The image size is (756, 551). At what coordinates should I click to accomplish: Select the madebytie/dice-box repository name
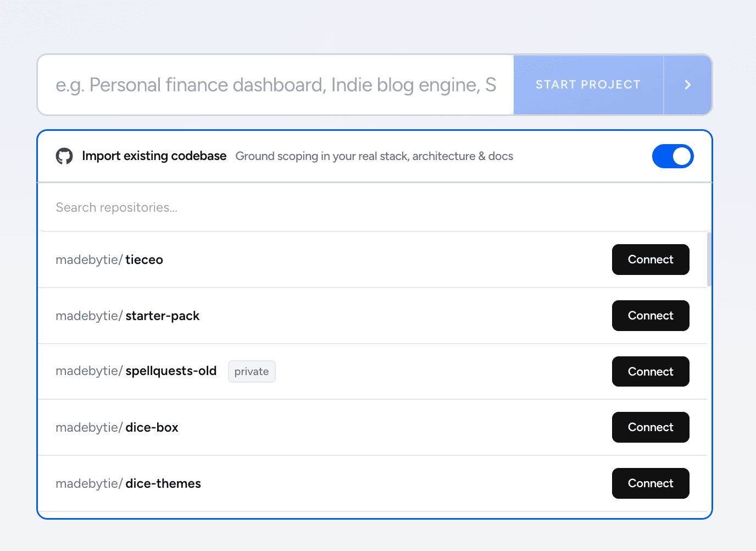(117, 427)
